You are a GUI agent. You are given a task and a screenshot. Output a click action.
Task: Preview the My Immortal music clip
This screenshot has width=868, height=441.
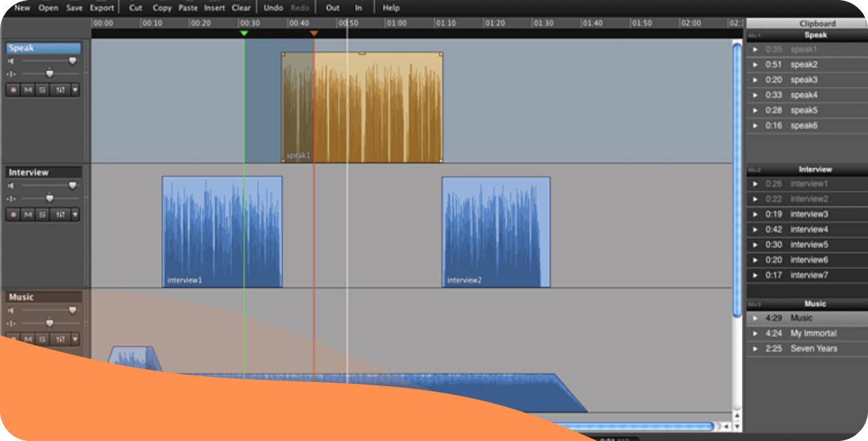[755, 333]
